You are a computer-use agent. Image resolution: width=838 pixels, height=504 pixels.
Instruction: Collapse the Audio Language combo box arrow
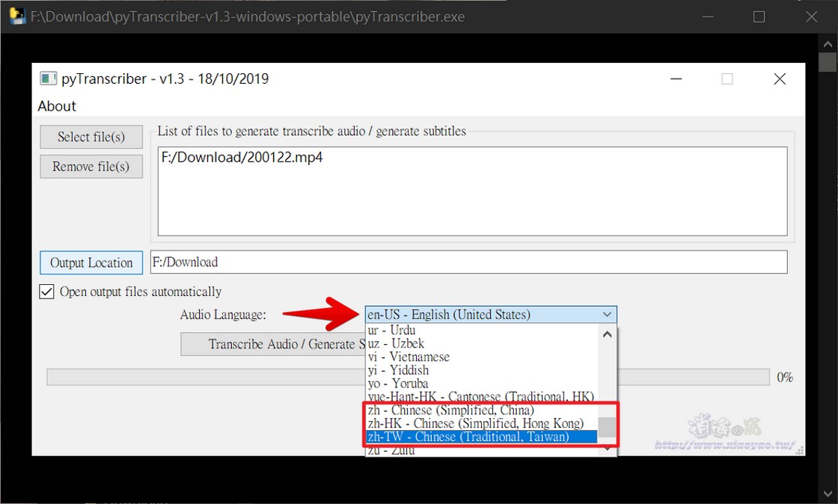coord(607,315)
